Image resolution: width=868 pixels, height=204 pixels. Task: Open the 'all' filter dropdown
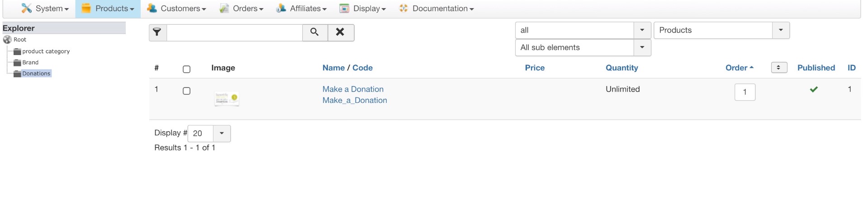click(642, 30)
